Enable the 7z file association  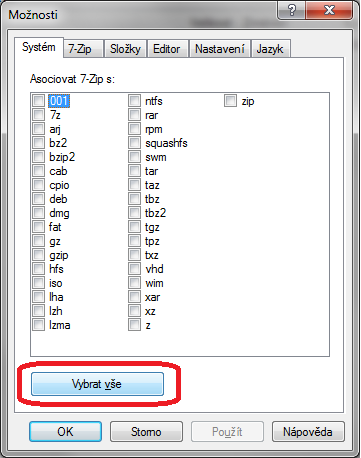click(38, 115)
